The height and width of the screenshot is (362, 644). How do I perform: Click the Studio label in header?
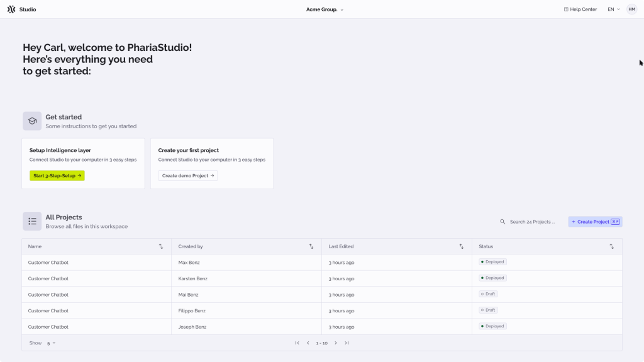click(x=28, y=9)
